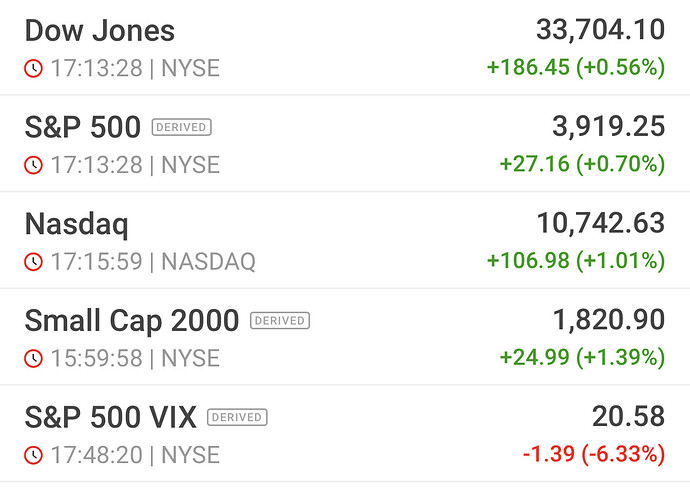This screenshot has width=690, height=490.
Task: Click the VIX timestamp 17:48:20 | NYSE
Action: click(x=134, y=455)
